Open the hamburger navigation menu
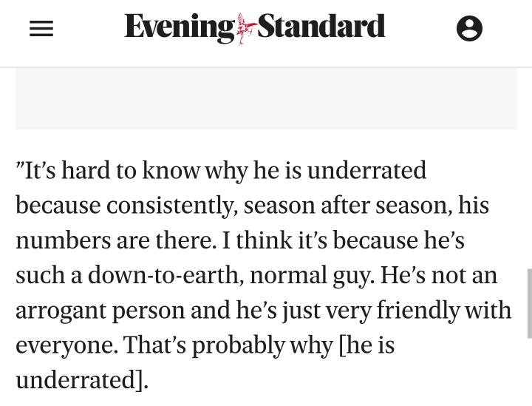The height and width of the screenshot is (406, 532). tap(41, 29)
